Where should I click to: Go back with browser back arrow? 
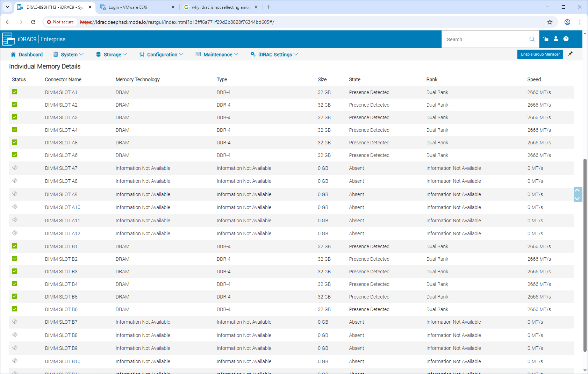click(8, 22)
